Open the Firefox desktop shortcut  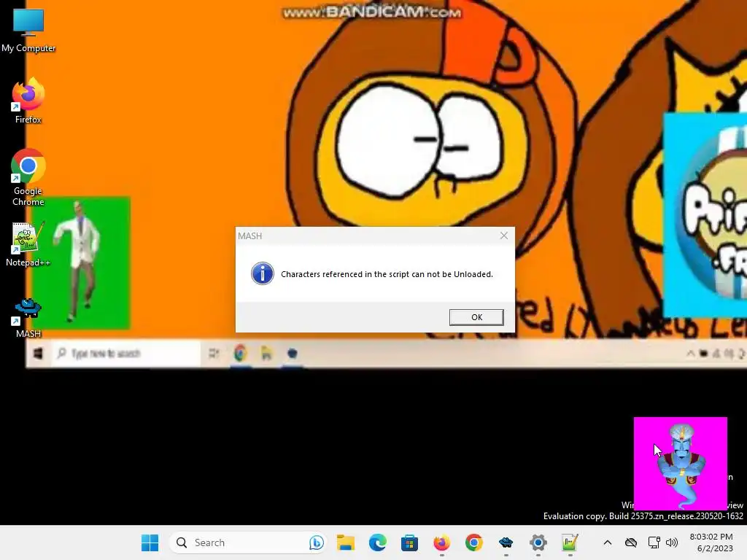(x=28, y=101)
